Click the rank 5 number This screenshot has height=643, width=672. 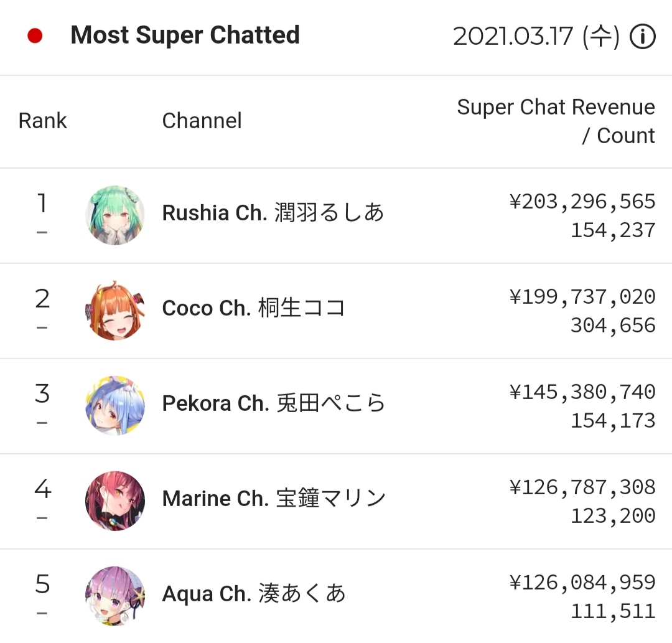42,584
